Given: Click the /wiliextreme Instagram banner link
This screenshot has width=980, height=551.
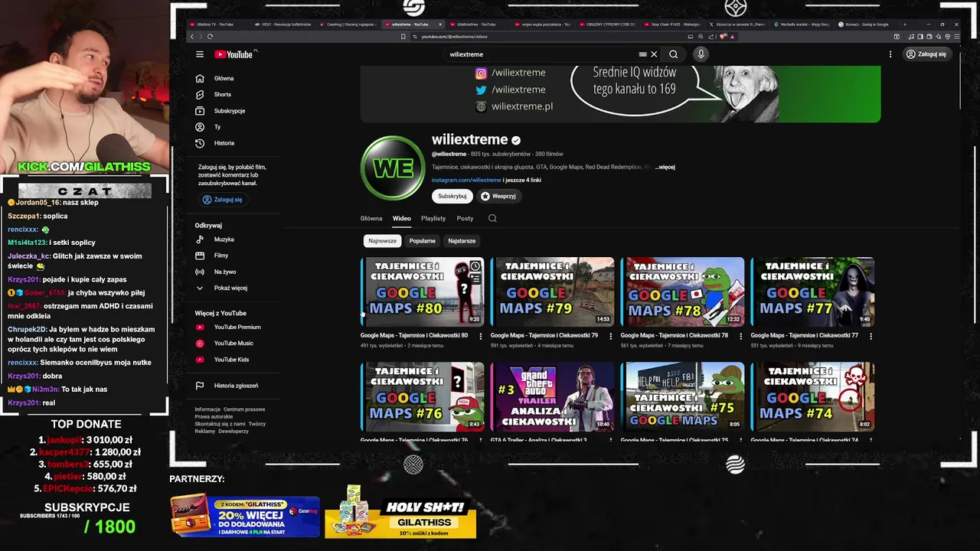Looking at the screenshot, I should coord(518,73).
